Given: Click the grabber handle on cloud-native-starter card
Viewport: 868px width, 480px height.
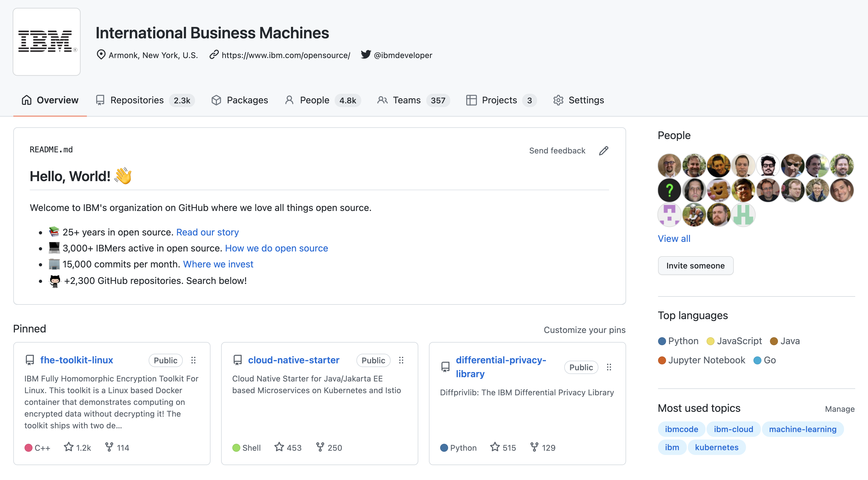Looking at the screenshot, I should tap(401, 360).
